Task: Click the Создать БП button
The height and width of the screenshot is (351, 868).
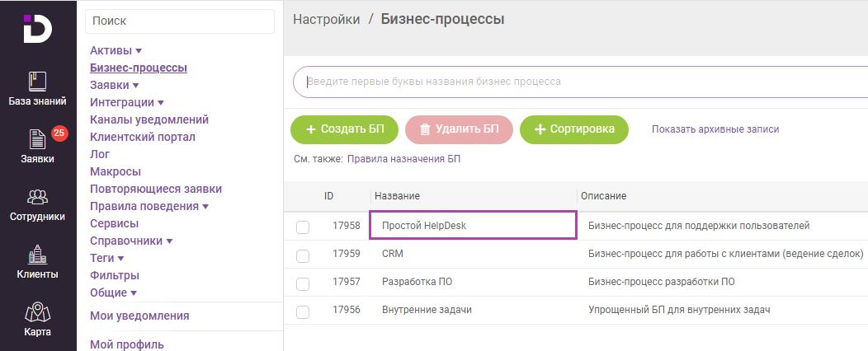Action: (346, 130)
